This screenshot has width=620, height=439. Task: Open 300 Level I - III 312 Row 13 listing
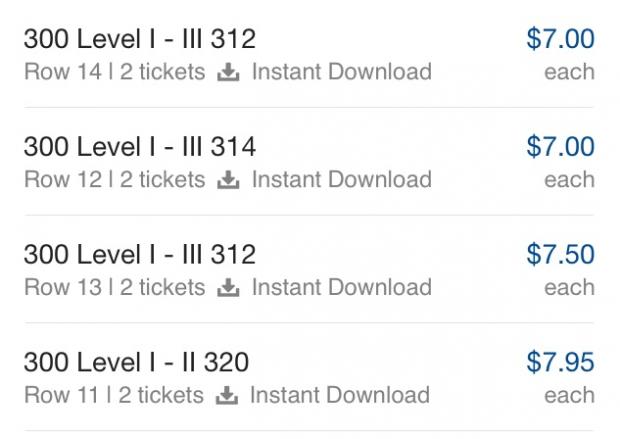(x=139, y=255)
